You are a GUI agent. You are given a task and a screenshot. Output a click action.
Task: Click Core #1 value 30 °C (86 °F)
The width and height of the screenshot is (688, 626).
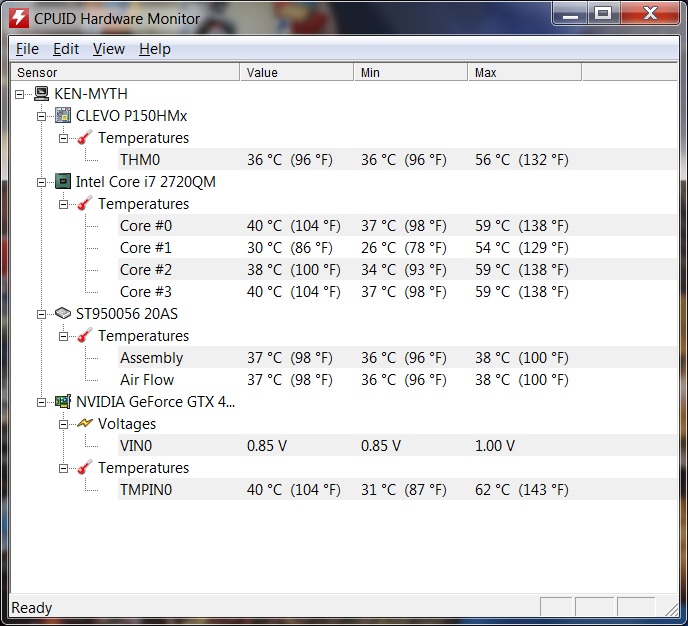tap(290, 247)
